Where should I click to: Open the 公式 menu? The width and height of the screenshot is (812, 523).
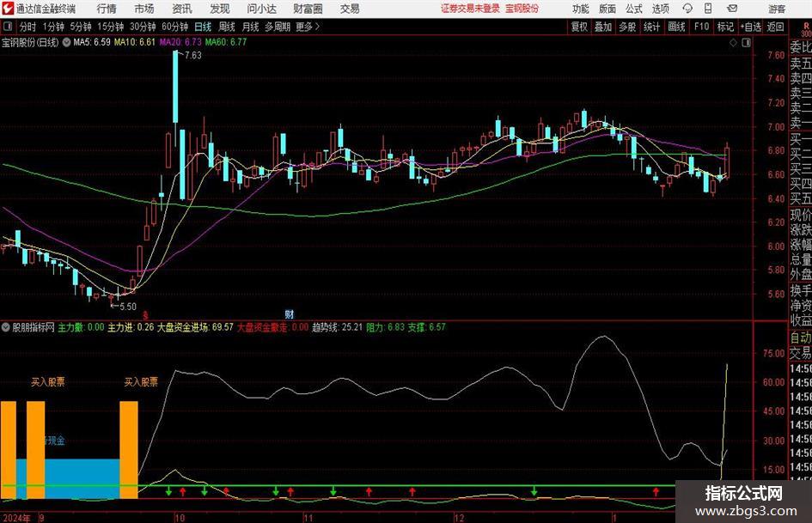click(634, 9)
